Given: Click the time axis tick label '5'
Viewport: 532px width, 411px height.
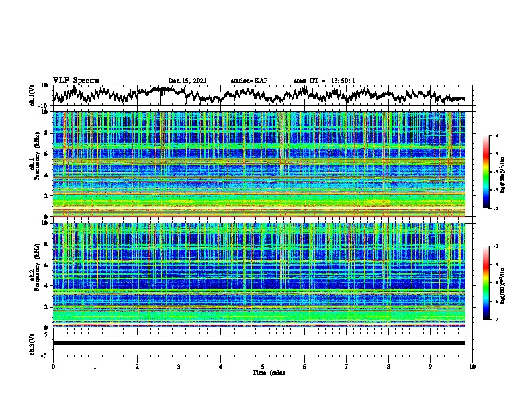Looking at the screenshot, I should pos(263,367).
